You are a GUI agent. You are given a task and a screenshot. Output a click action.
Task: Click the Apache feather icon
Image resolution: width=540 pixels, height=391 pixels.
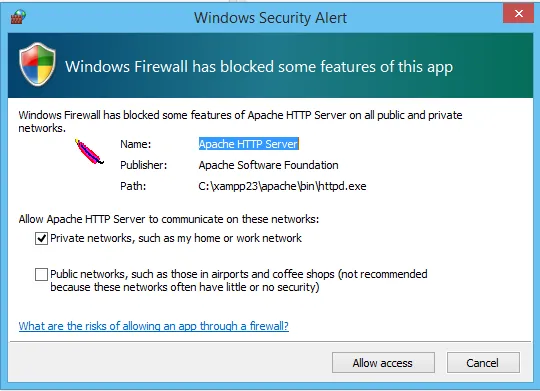click(89, 152)
